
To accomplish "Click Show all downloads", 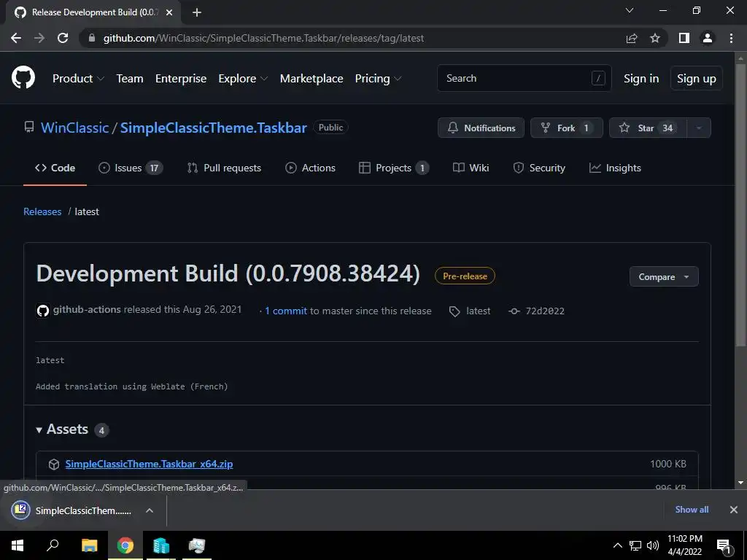I will (692, 510).
